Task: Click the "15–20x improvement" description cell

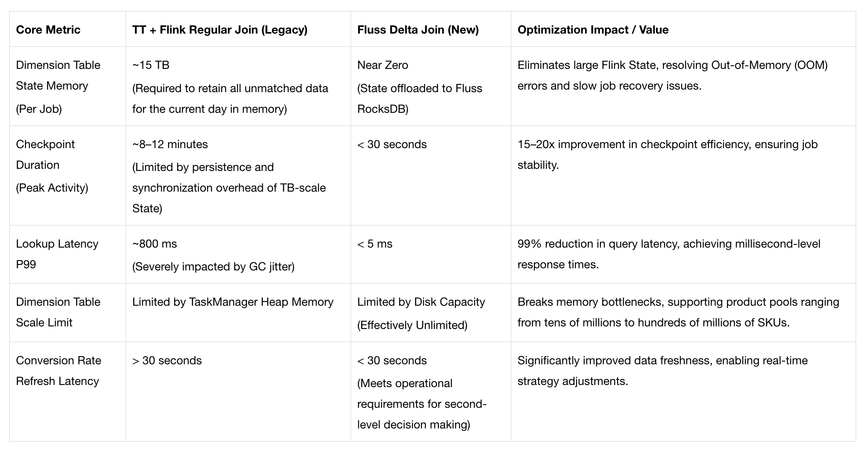Action: coord(667,155)
